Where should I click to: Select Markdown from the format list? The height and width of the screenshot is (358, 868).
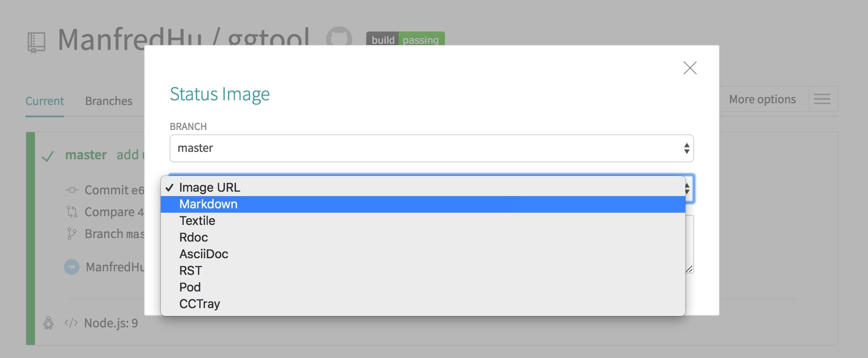pyautogui.click(x=423, y=204)
